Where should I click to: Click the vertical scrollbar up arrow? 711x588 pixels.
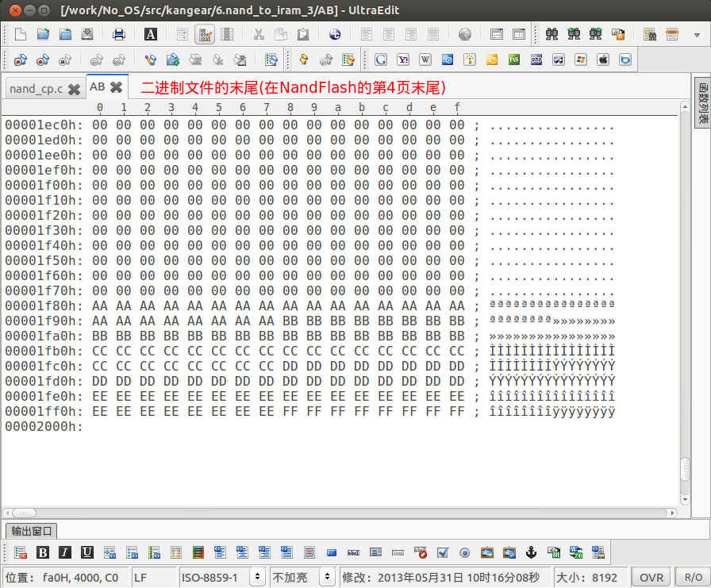[685, 107]
